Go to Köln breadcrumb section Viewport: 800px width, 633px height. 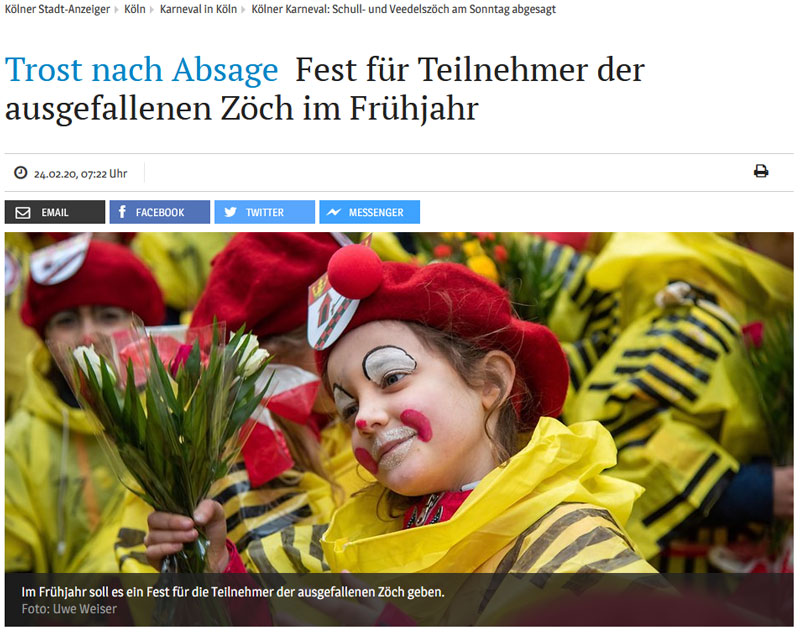click(x=135, y=9)
